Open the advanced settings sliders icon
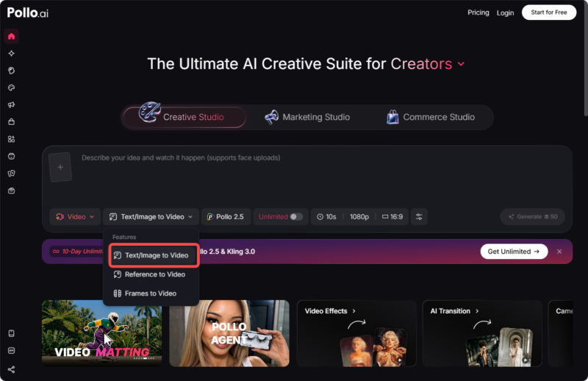Image resolution: width=588 pixels, height=381 pixels. (419, 216)
